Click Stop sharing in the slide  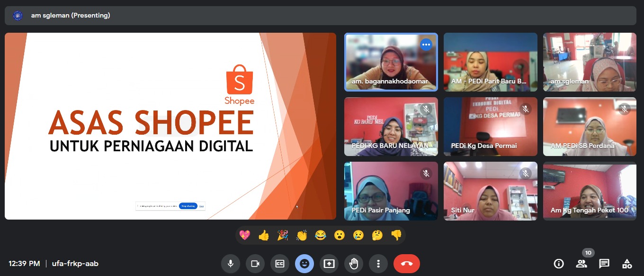[188, 206]
